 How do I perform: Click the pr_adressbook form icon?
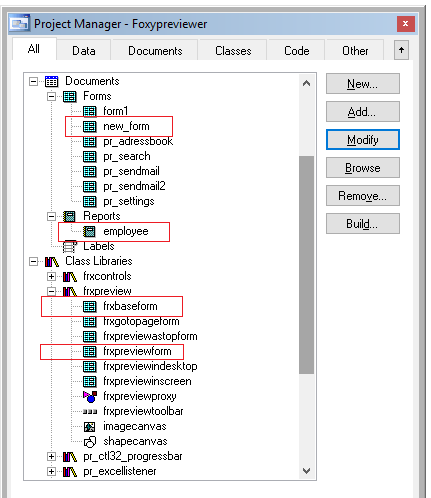click(x=90, y=141)
